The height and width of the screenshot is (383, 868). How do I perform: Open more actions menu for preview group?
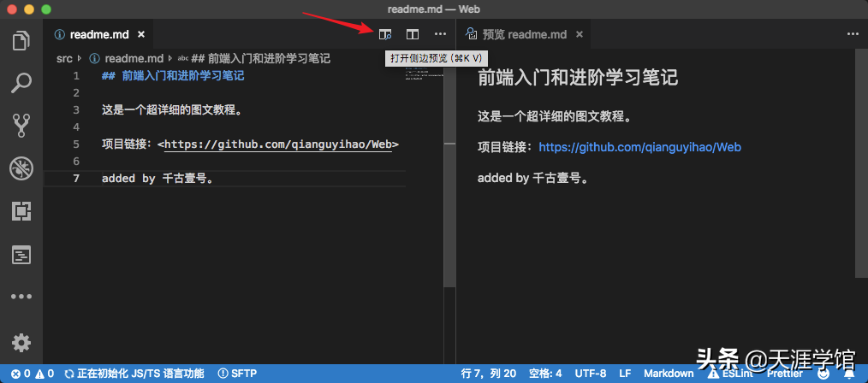click(x=853, y=34)
